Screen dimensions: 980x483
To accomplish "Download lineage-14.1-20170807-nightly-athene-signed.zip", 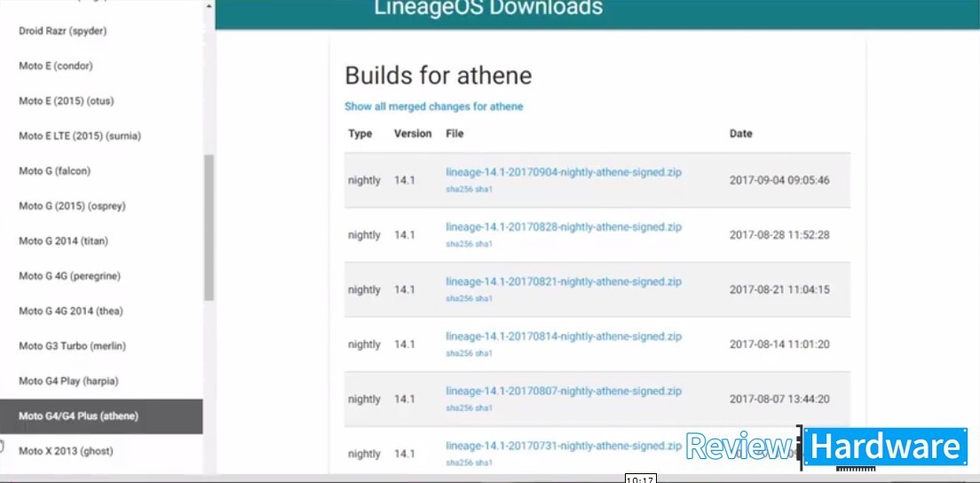I will (564, 392).
